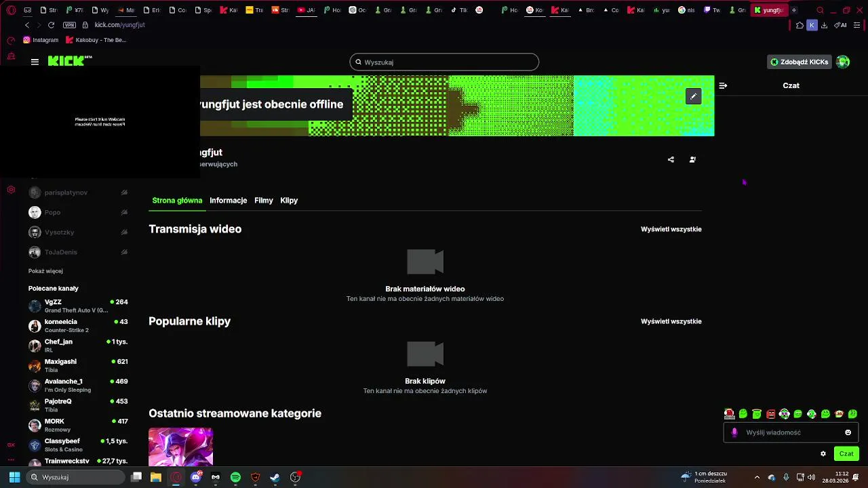Click the pencil edit banner icon
This screenshot has height=488, width=868.
click(693, 97)
